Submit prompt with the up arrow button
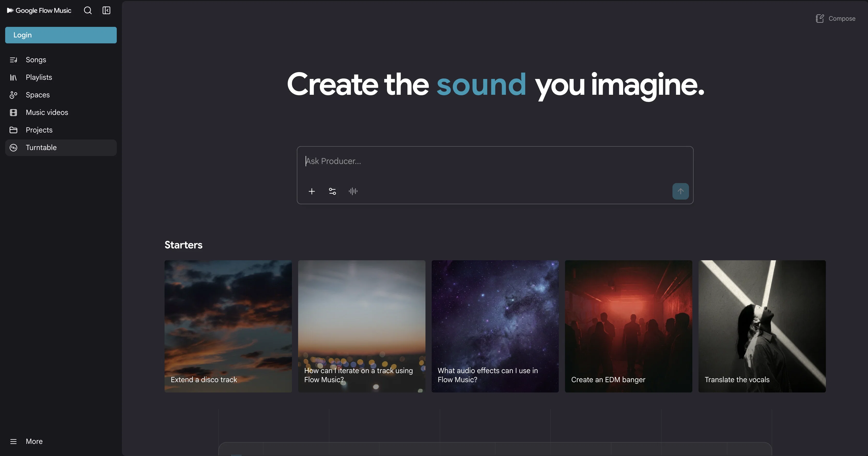Screen dimensions: 868x456 coord(681,191)
